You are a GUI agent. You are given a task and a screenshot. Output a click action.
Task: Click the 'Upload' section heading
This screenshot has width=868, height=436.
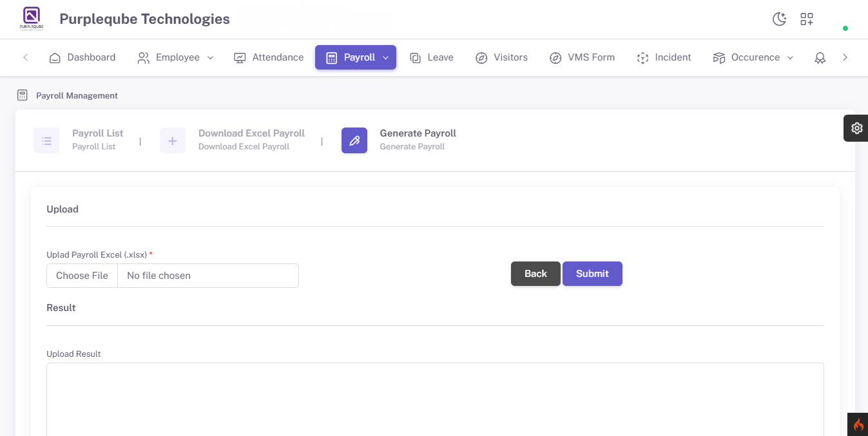point(63,209)
